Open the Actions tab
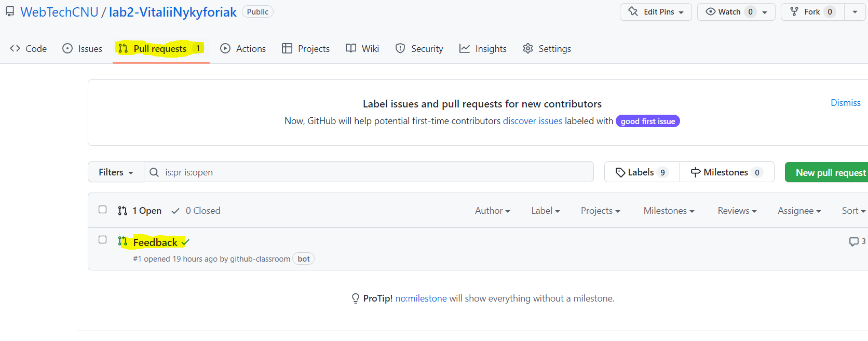Viewport: 868px width, 341px height. click(x=243, y=49)
